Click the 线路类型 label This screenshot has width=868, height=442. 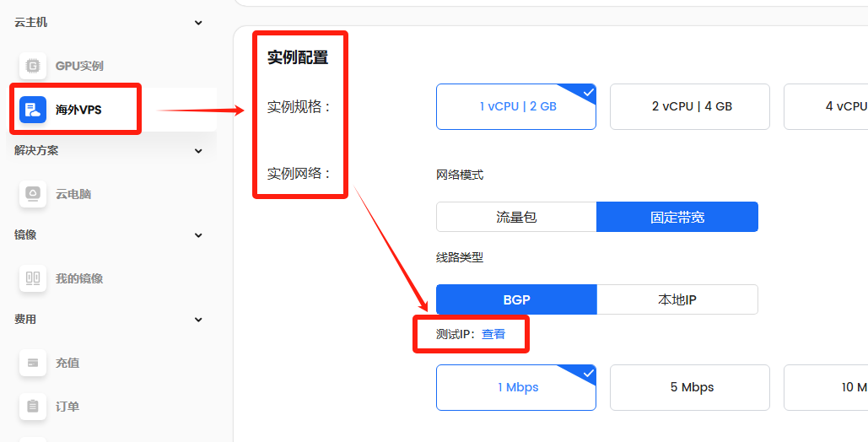point(460,257)
